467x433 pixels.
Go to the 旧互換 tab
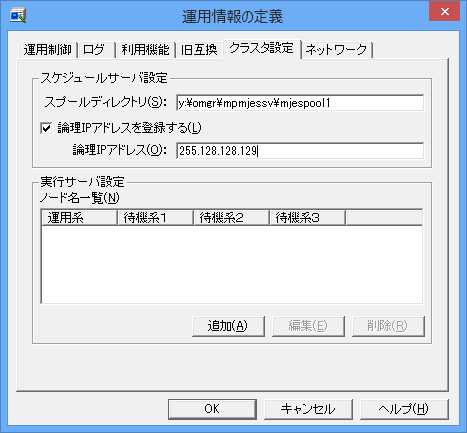(x=199, y=50)
